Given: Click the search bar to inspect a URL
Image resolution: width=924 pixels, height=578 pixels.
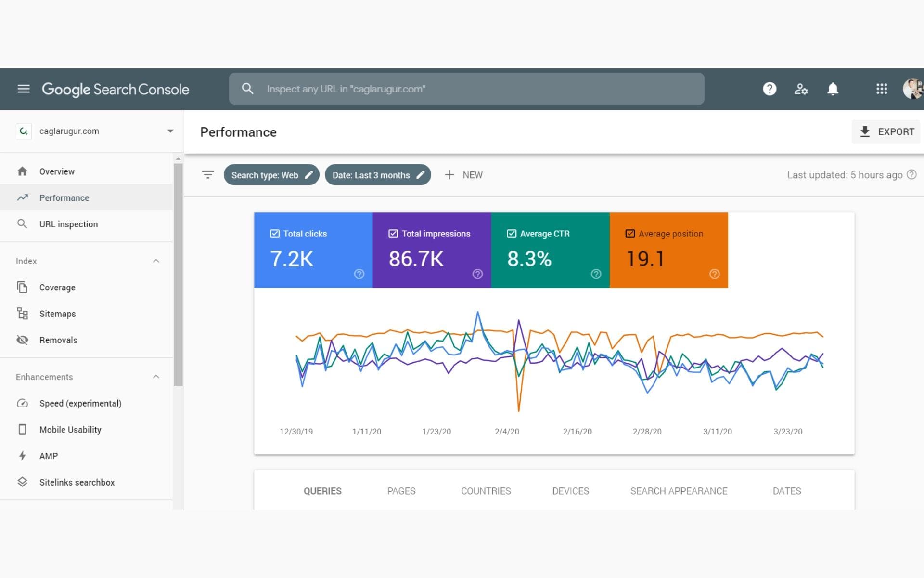Looking at the screenshot, I should (466, 89).
